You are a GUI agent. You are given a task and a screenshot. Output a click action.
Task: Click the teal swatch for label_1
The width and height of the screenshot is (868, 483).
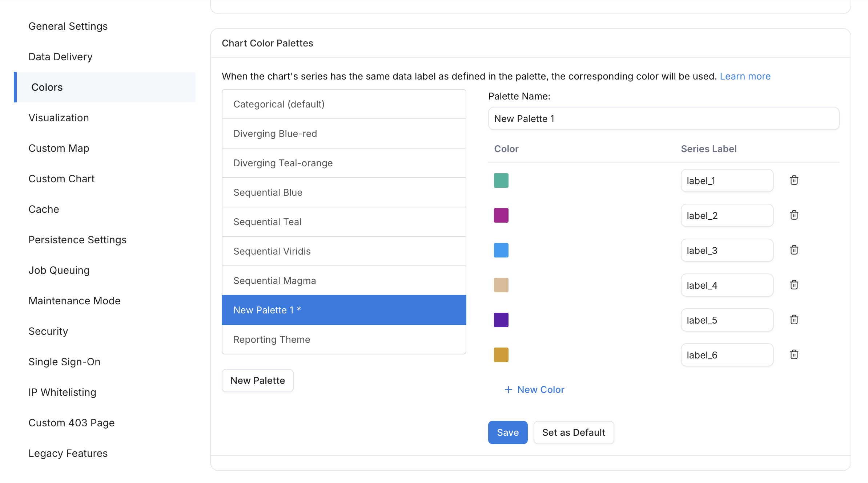501,180
